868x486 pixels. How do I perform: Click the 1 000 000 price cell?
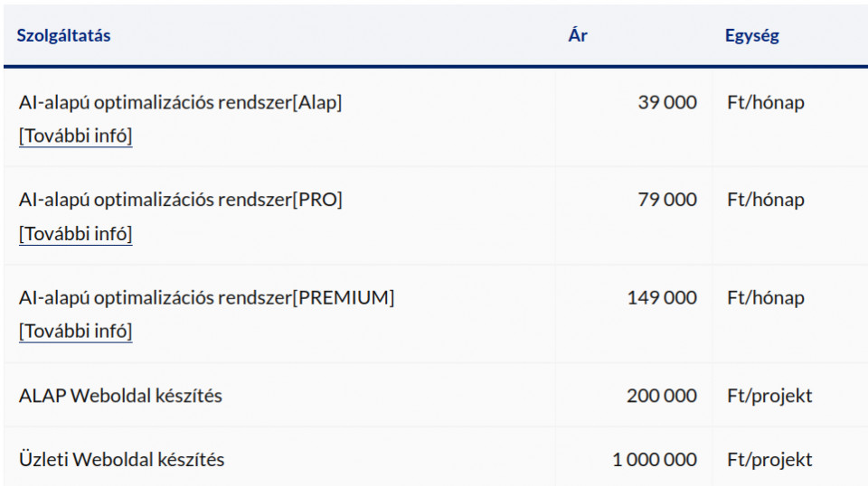pyautogui.click(x=655, y=460)
